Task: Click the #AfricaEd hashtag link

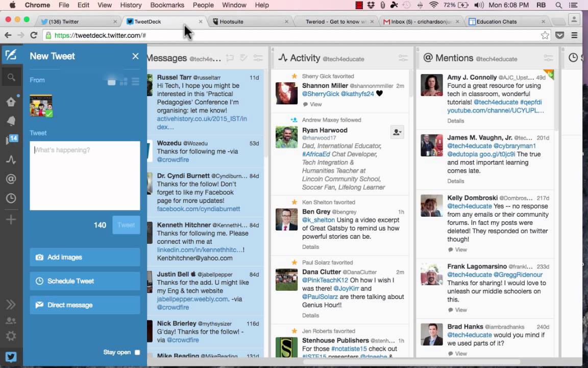Action: pyautogui.click(x=316, y=154)
